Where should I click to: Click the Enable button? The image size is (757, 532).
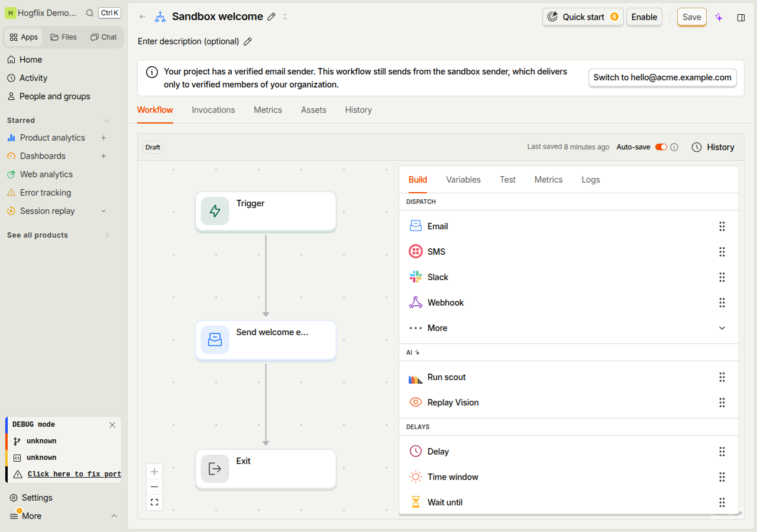coord(644,17)
